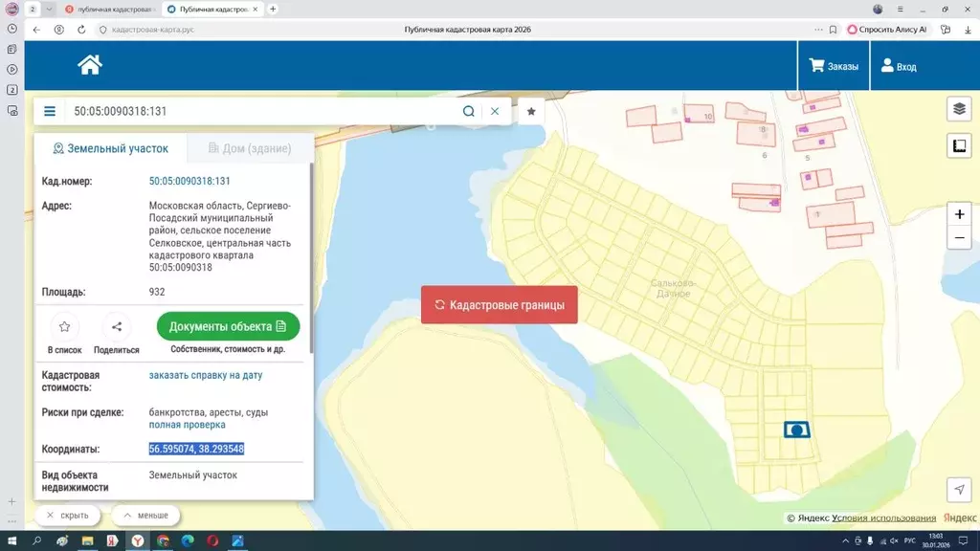Collapse panel with меньше button
This screenshot has width=980, height=551.
pos(145,516)
